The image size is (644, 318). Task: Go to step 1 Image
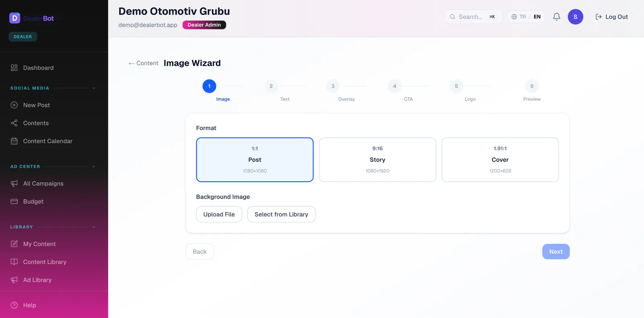pyautogui.click(x=209, y=86)
